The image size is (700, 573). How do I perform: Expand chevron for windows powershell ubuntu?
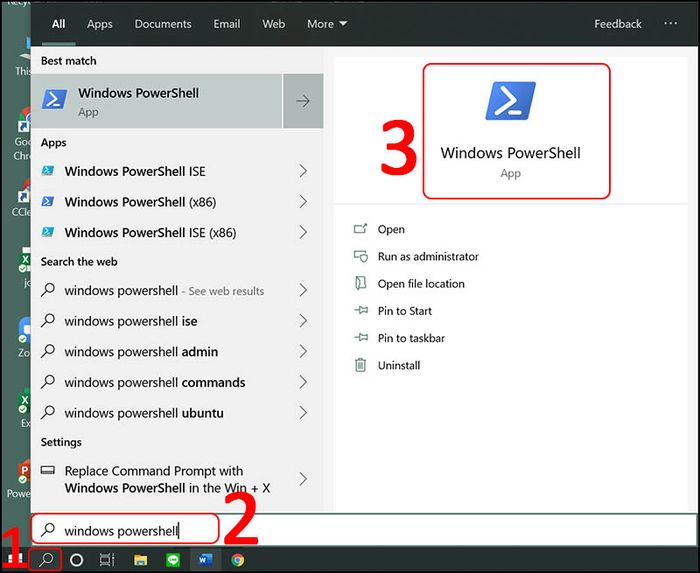point(303,413)
